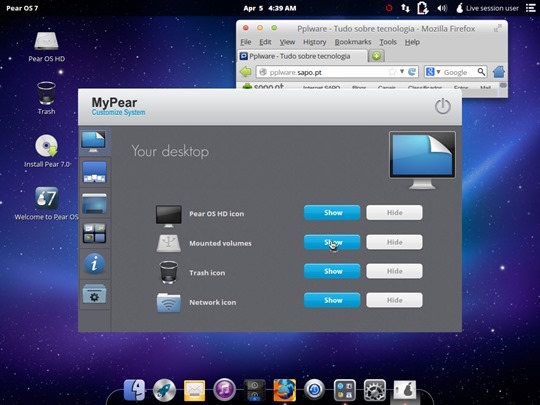Go to Firefox home page
Viewport: 540px width, 405px height.
[x=499, y=72]
